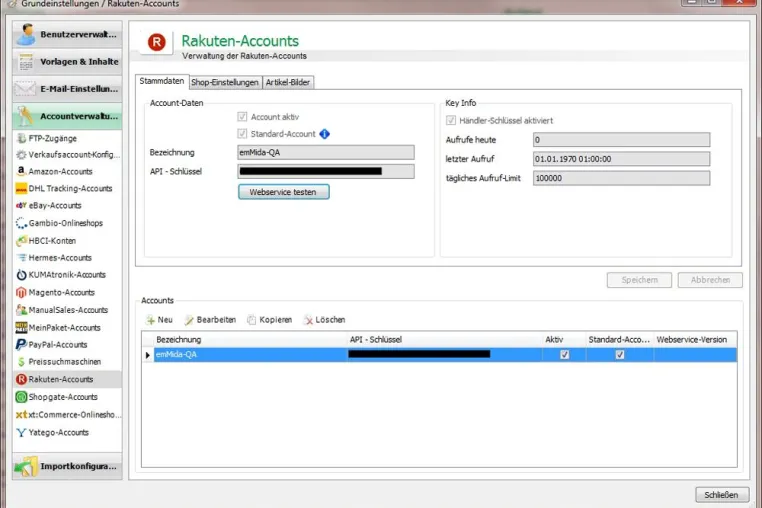Open the Amazon-Accounts icon

pos(21,171)
